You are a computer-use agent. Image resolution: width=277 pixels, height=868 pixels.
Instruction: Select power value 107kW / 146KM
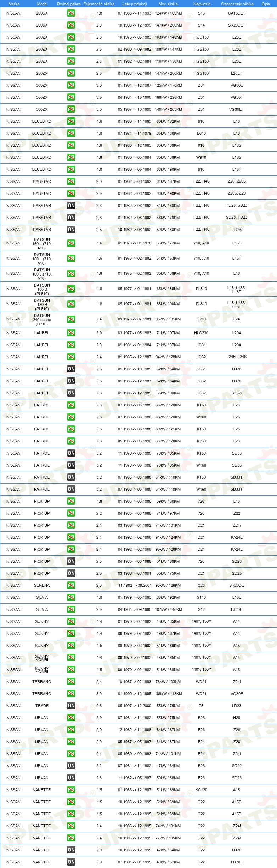168,609
